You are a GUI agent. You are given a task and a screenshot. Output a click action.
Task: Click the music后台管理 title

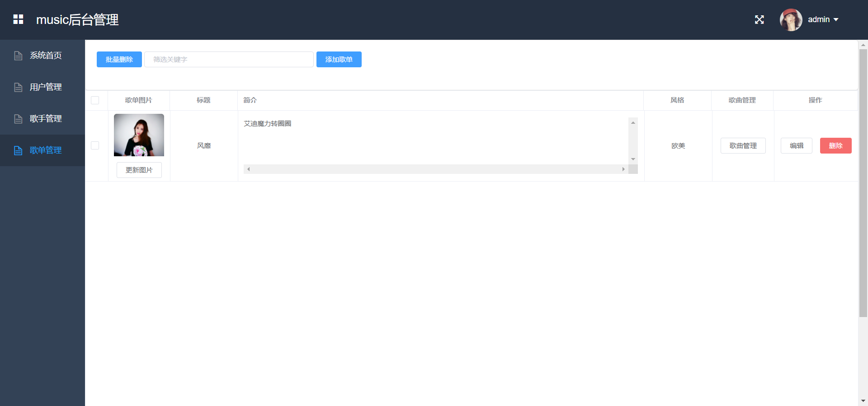tap(77, 19)
